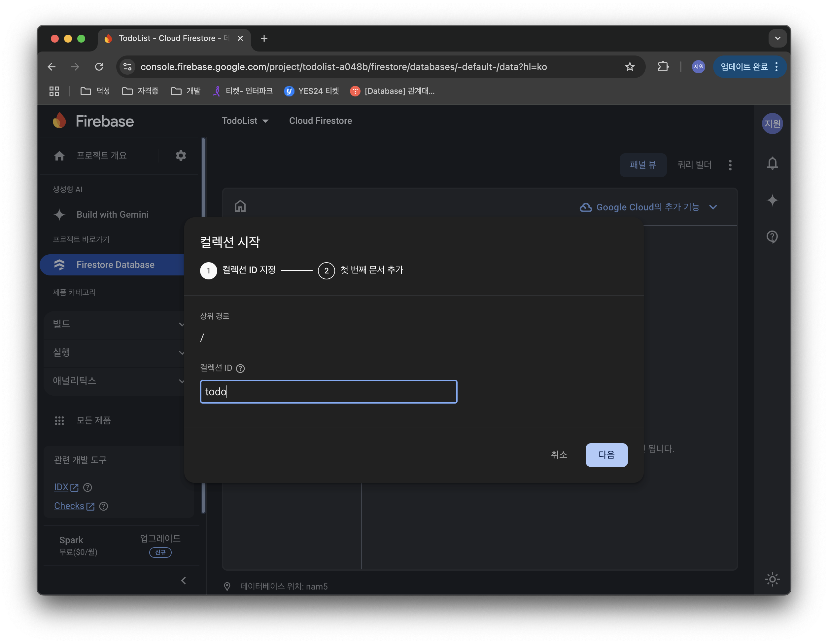Select the 패널 뷰 tab

pos(642,165)
